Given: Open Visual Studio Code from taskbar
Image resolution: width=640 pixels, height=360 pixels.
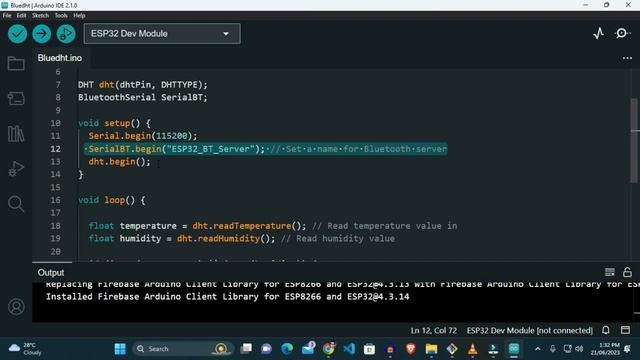Looking at the screenshot, I should coord(349,349).
